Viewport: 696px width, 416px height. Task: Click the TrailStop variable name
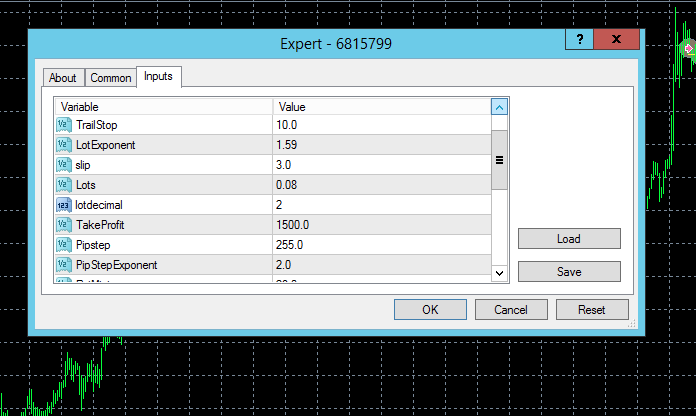coord(96,125)
